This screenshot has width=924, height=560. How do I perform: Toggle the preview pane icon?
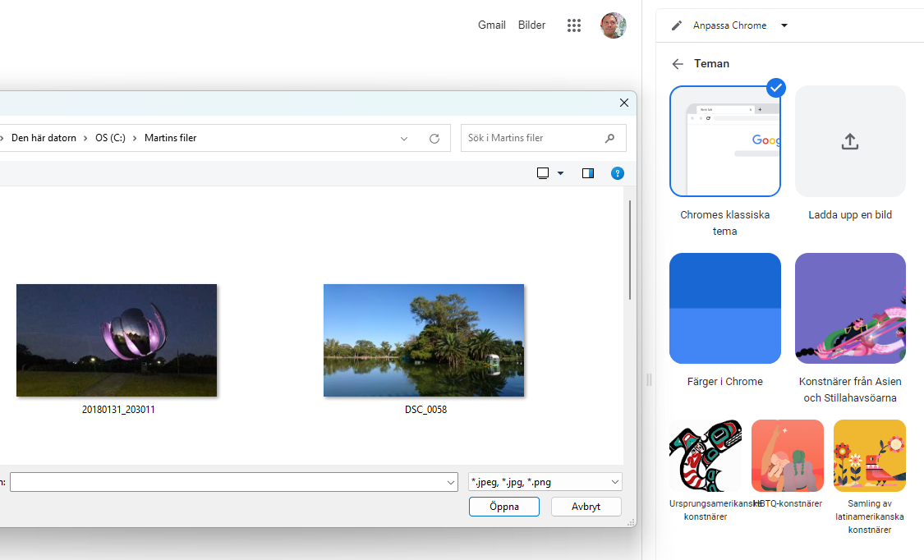[588, 173]
